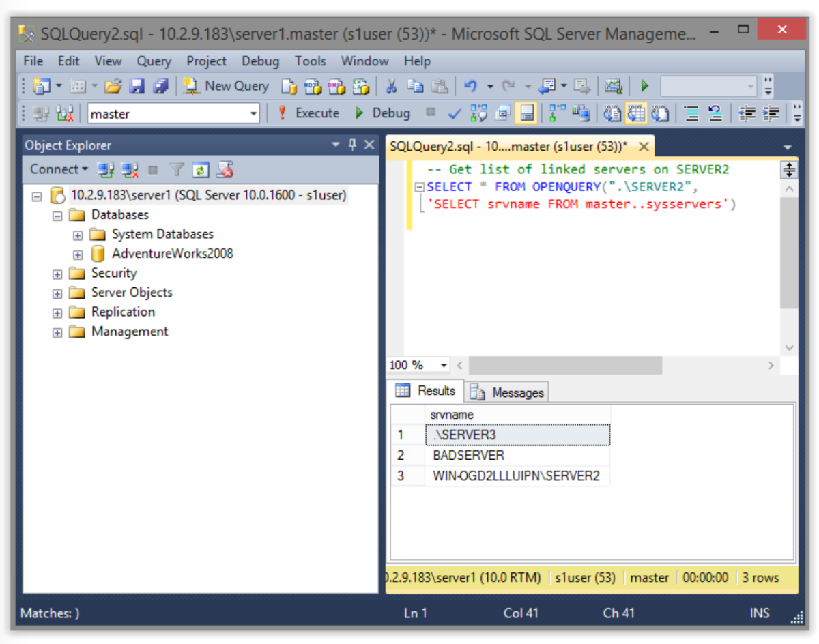Toggle Results to Grid output mode

click(636, 114)
